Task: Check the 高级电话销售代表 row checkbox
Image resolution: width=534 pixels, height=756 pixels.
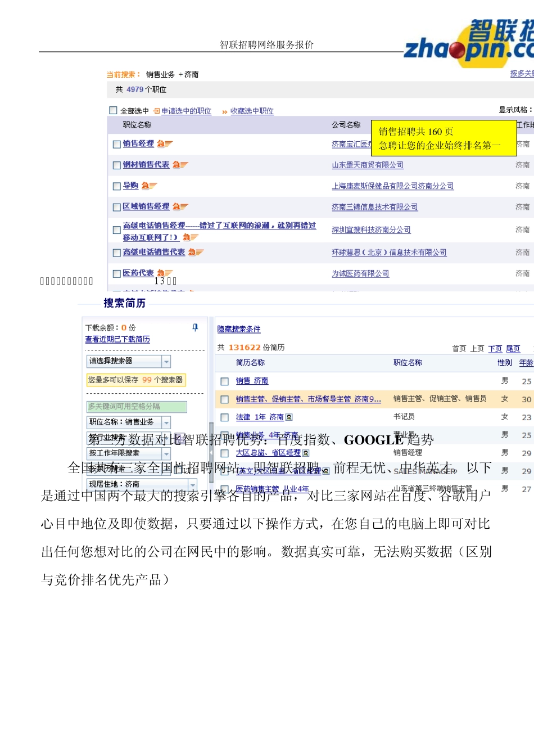Action: 117,253
